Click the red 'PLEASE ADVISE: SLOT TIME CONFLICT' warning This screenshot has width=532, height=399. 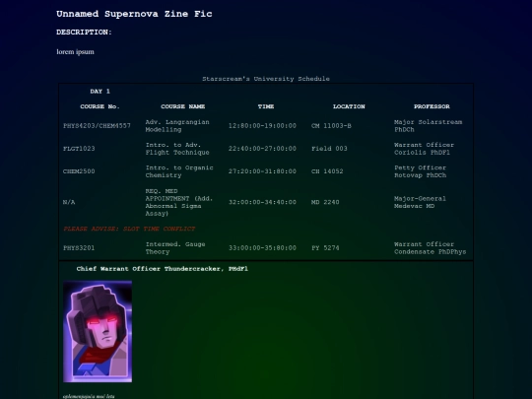click(129, 229)
